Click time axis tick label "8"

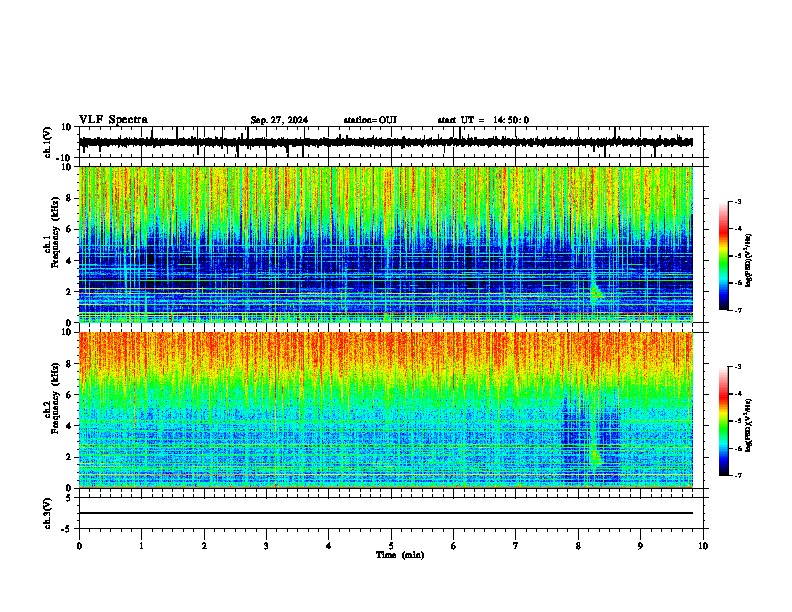578,546
